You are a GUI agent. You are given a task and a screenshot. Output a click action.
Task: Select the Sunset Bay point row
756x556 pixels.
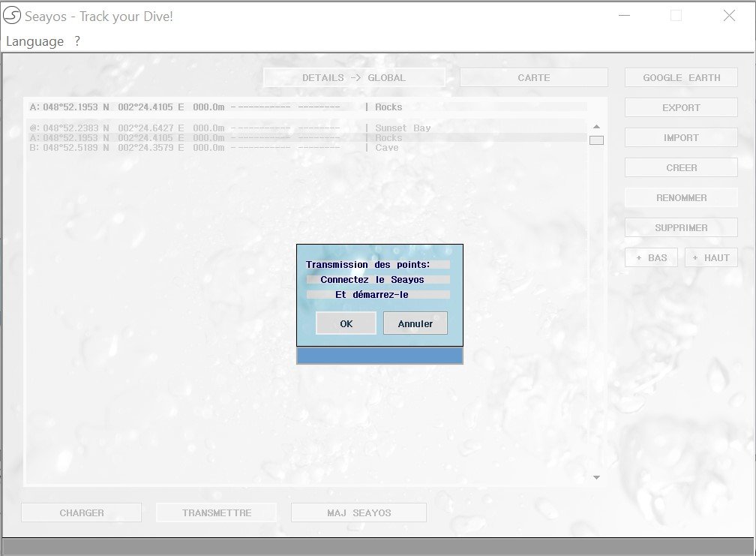307,128
